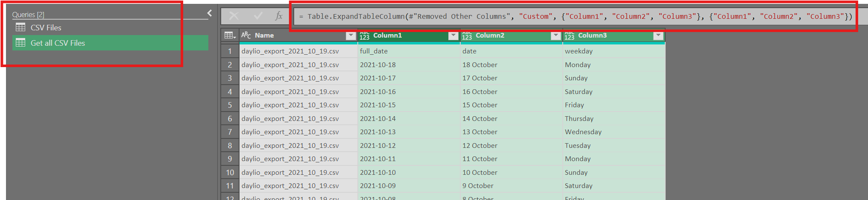Click the 16 October cell
This screenshot has width=868, height=200.
pyautogui.click(x=511, y=92)
